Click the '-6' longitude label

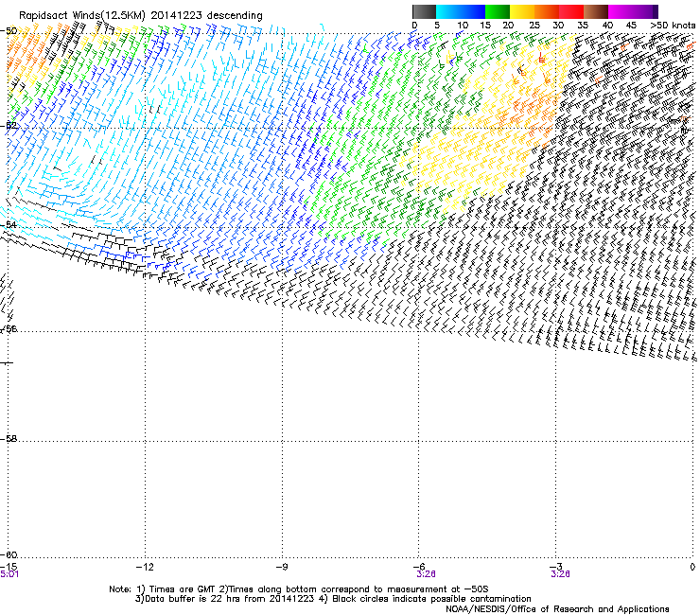point(419,567)
